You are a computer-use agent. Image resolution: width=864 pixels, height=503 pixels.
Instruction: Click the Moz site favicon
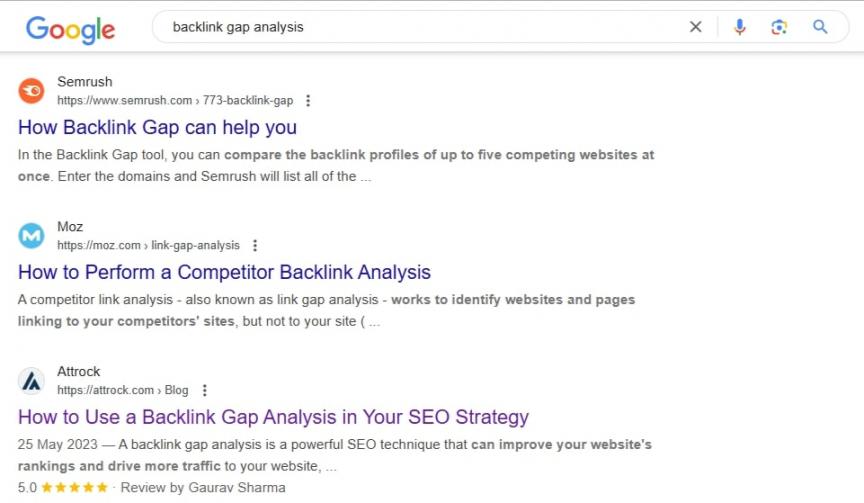(x=32, y=236)
